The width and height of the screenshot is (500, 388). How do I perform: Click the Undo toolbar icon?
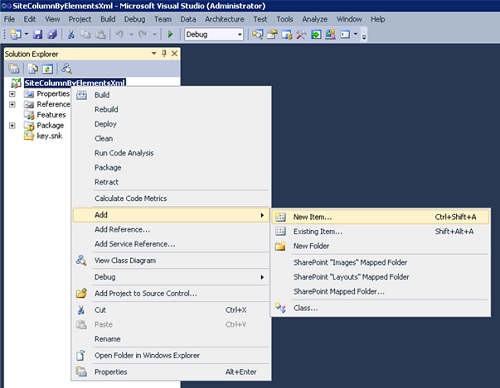tap(119, 34)
